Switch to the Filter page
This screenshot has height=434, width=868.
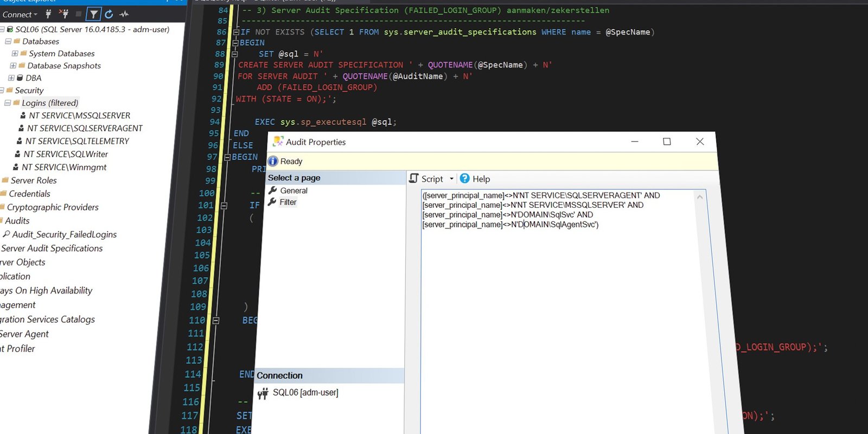[x=288, y=202]
